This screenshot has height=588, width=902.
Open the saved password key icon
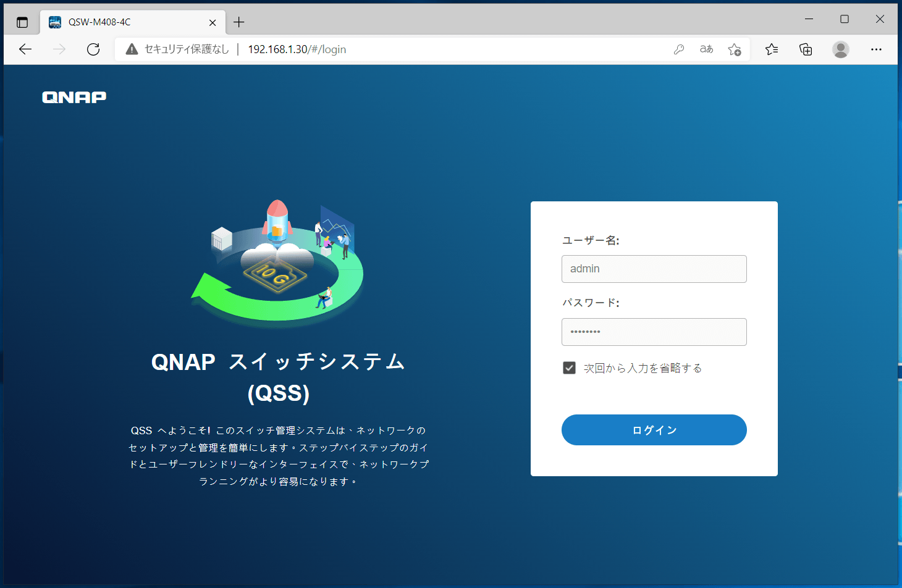[679, 49]
